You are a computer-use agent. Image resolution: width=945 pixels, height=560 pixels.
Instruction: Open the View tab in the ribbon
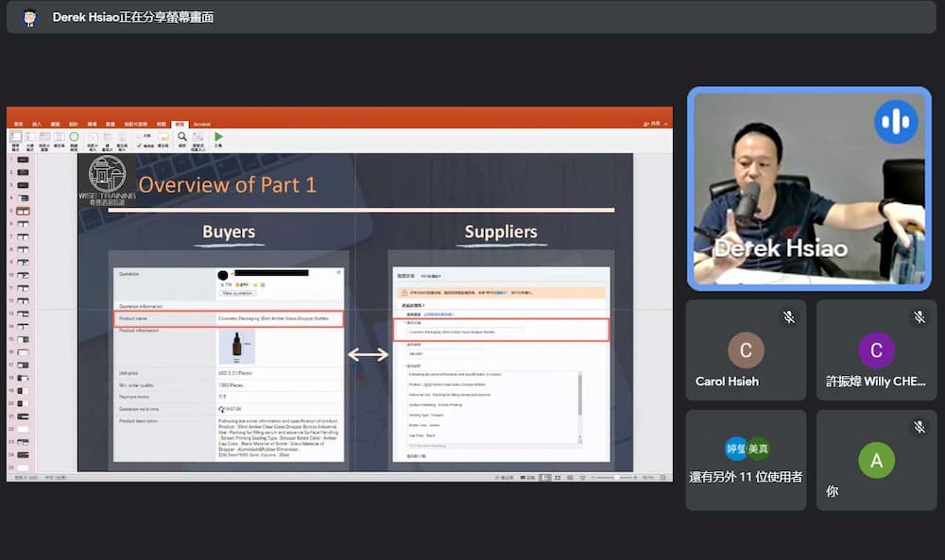tap(178, 124)
